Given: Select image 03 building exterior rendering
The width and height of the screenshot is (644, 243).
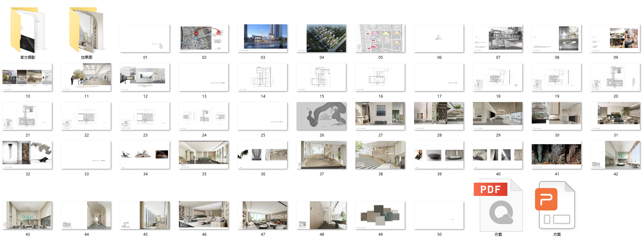Looking at the screenshot, I should pyautogui.click(x=263, y=38).
